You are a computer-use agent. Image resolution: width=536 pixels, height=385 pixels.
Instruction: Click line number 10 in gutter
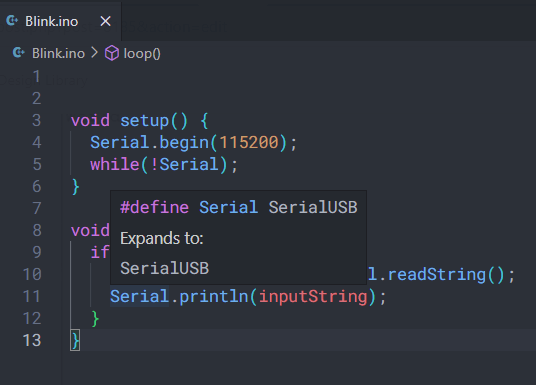32,274
